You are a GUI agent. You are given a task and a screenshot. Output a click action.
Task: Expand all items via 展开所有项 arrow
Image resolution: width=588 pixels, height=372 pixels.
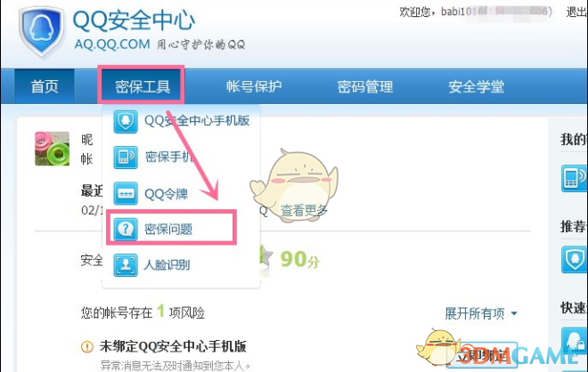514,313
